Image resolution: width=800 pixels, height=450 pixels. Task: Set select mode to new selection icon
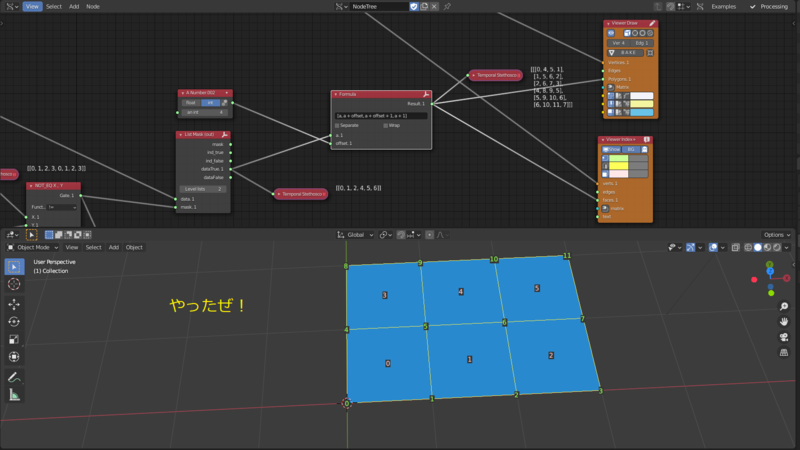point(49,235)
